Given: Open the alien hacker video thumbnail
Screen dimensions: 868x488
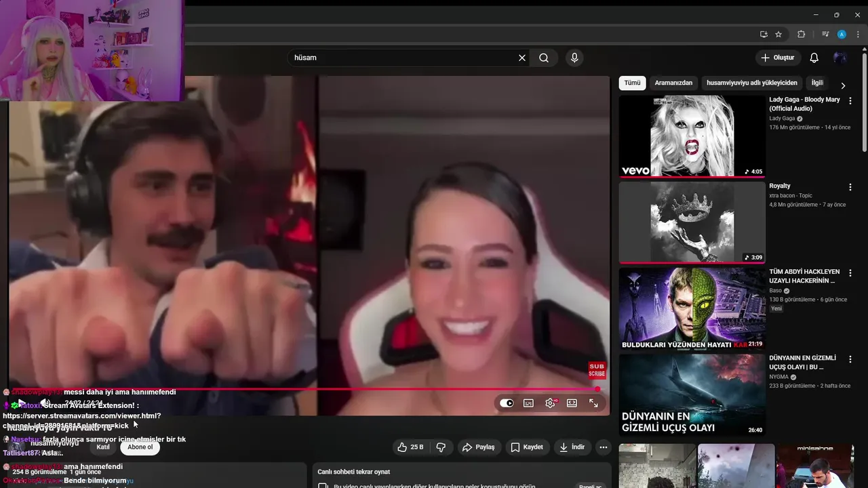Looking at the screenshot, I should click(692, 308).
